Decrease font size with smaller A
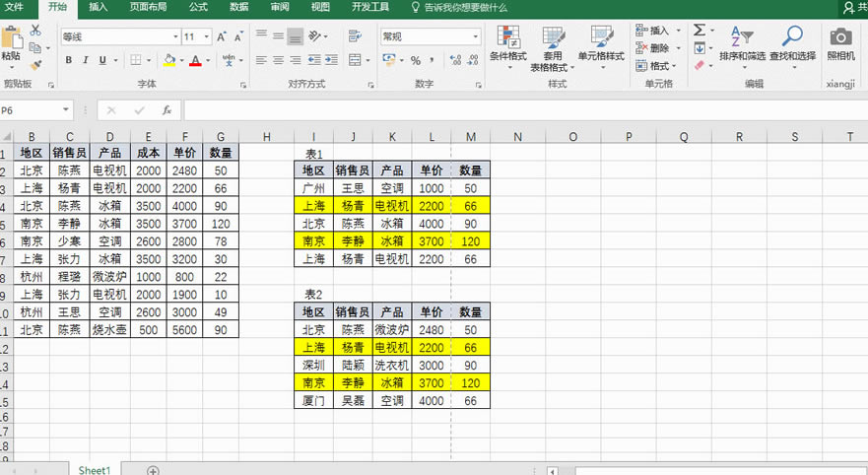868x475 pixels. tap(238, 36)
